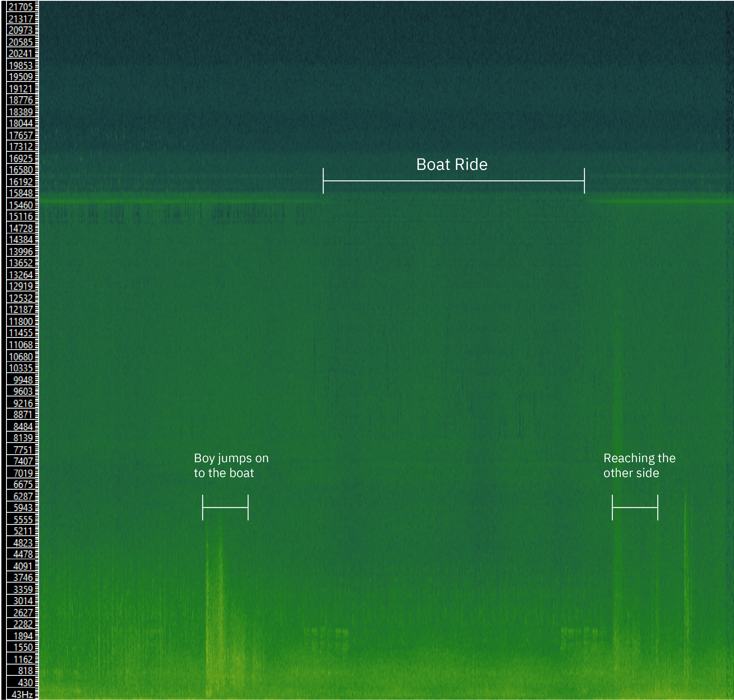Select the 3014 frequency label
The width and height of the screenshot is (734, 700).
click(23, 601)
